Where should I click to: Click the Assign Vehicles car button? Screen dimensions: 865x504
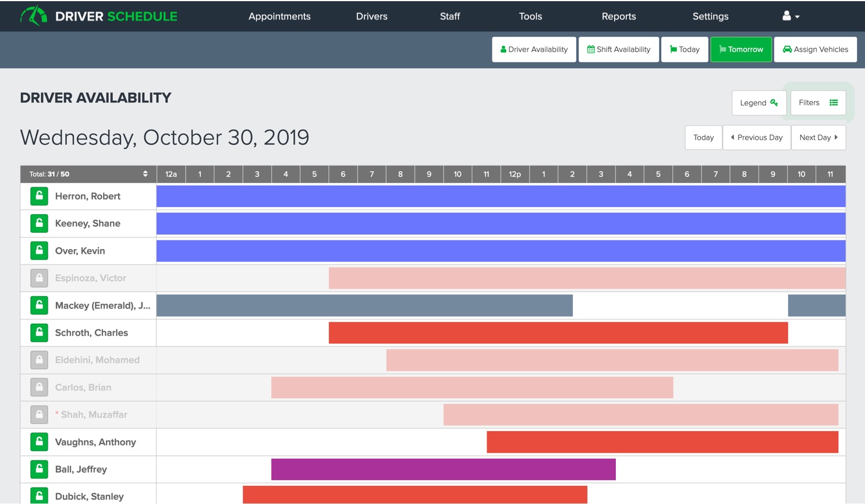point(815,49)
